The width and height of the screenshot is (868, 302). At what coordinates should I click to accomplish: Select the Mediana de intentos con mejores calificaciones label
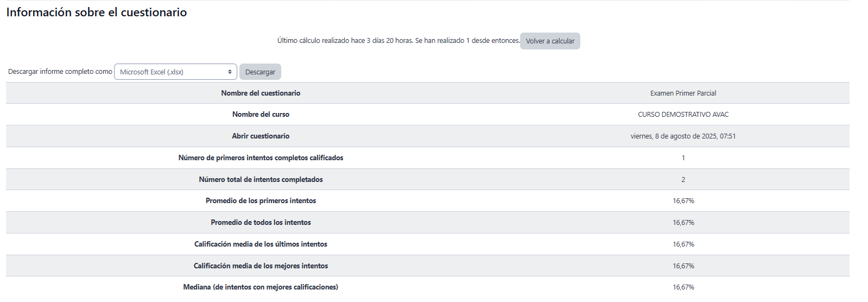pos(261,287)
